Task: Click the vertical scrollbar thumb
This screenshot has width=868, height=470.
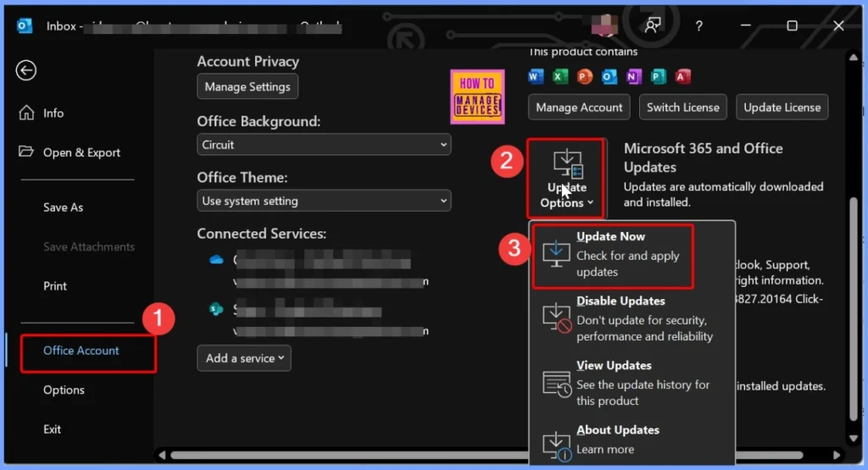Action: pos(854,308)
